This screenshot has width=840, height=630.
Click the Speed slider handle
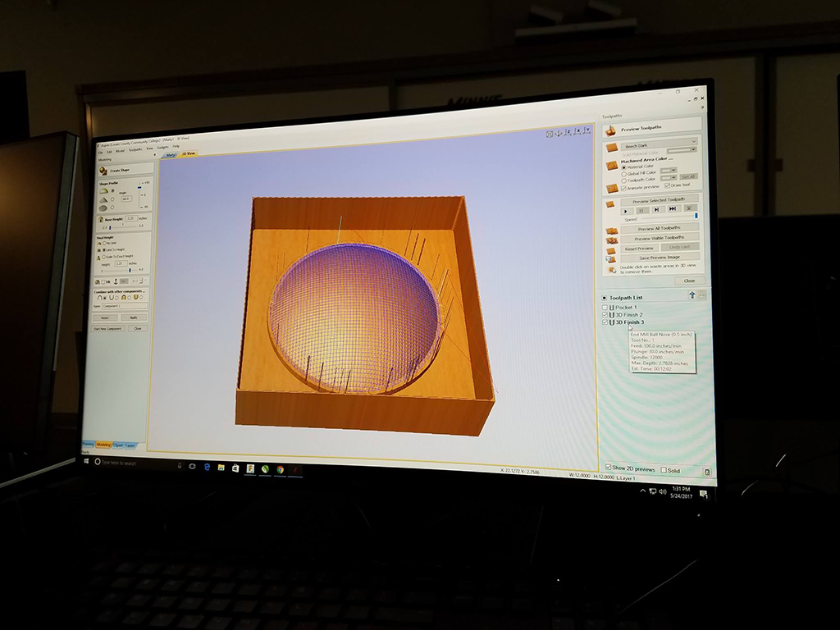[x=696, y=216]
